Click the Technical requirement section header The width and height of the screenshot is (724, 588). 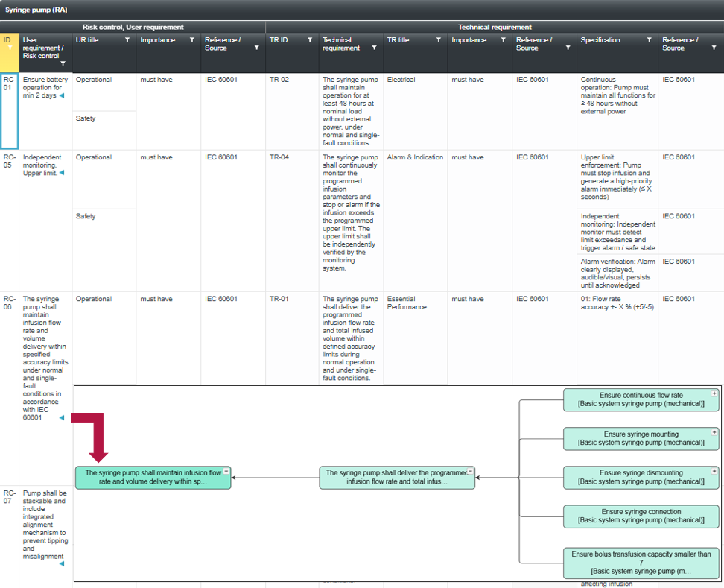coord(495,27)
